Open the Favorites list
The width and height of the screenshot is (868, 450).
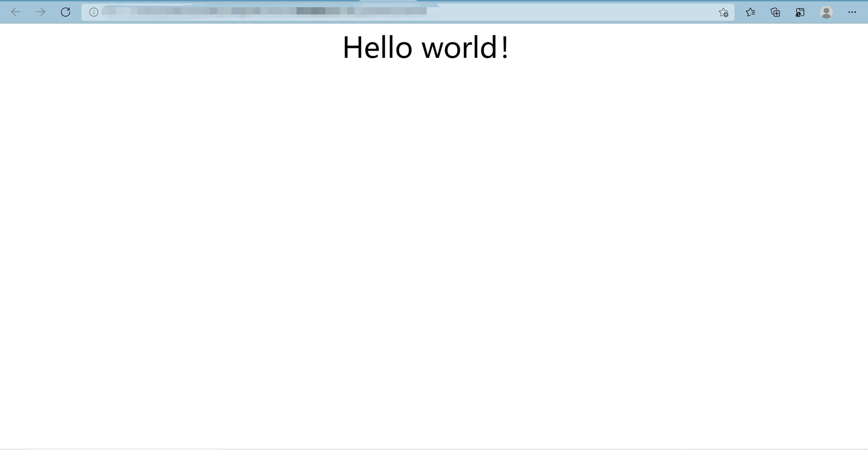click(x=750, y=12)
